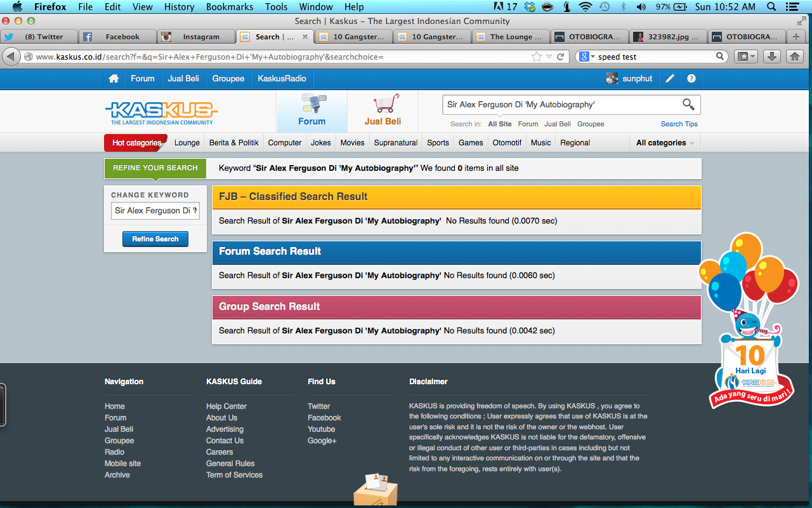This screenshot has width=812, height=508.
Task: Open the Berita & Politik category
Action: pyautogui.click(x=234, y=143)
